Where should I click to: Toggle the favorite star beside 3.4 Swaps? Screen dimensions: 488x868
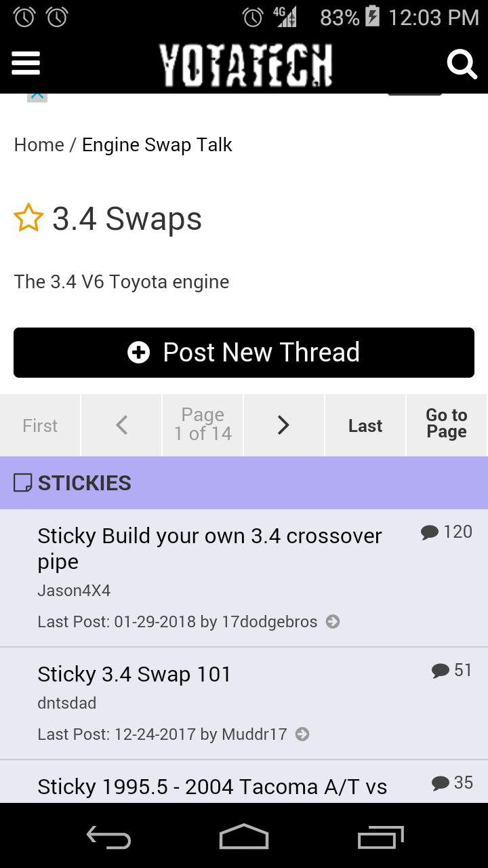(x=28, y=218)
